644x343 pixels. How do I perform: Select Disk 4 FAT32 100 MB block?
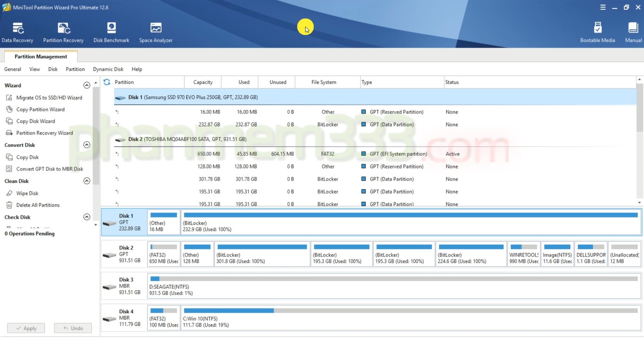click(x=164, y=318)
